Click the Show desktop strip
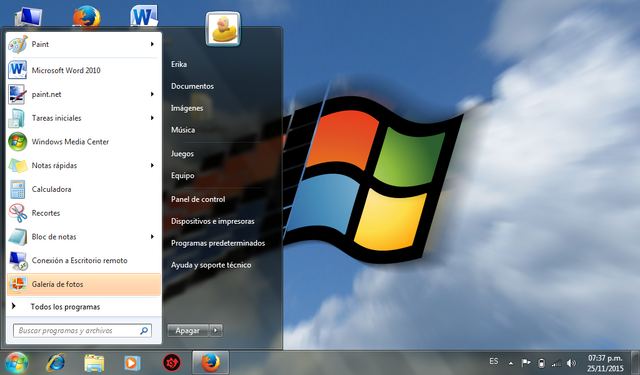Image resolution: width=640 pixels, height=375 pixels. pyautogui.click(x=635, y=362)
